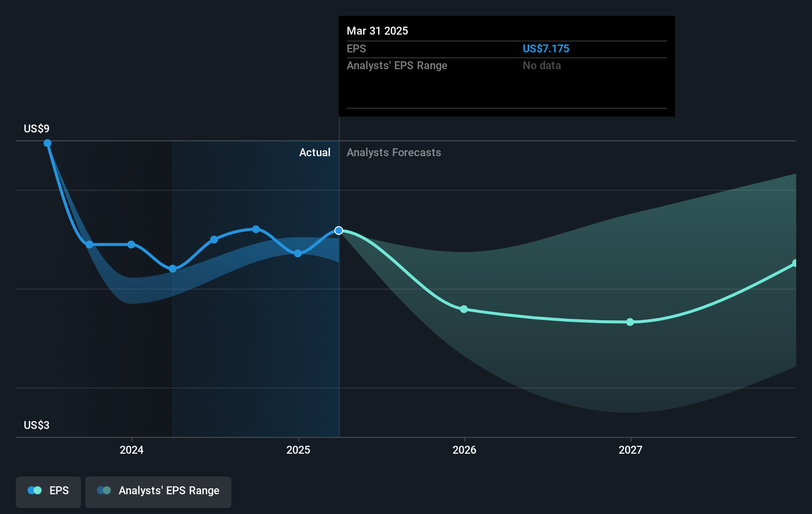This screenshot has width=812, height=514.
Task: Select the highlighted Mar 31 2025 EPS data point
Action: (x=339, y=230)
